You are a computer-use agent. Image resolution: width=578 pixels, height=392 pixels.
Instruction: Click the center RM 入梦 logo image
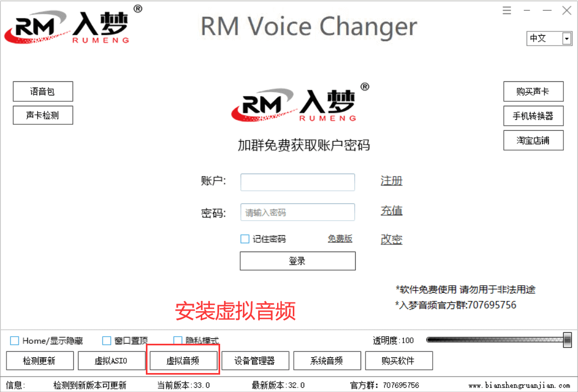point(300,102)
